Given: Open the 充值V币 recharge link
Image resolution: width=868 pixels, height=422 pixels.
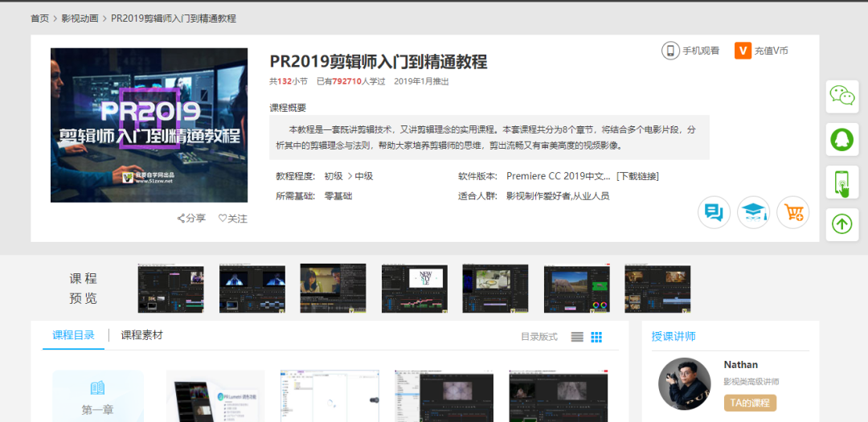Looking at the screenshot, I should (x=771, y=51).
